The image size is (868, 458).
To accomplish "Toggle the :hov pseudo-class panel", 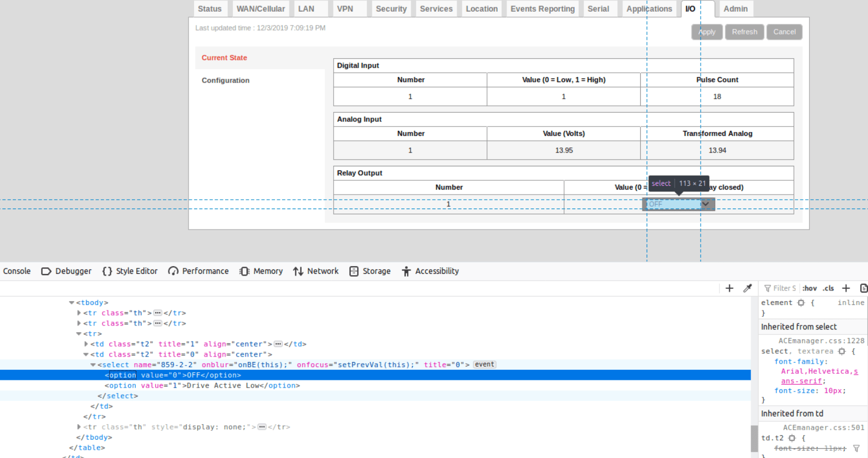I will (810, 288).
